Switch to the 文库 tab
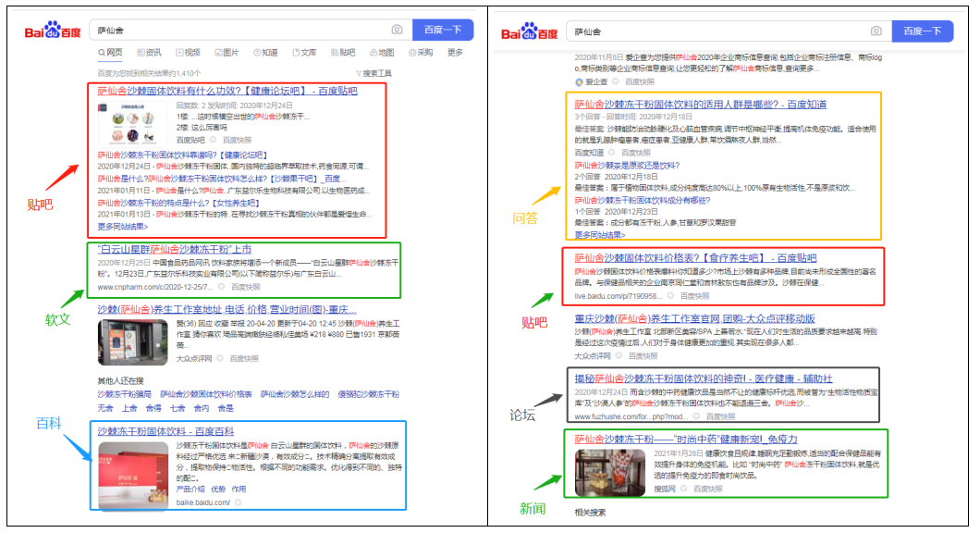The width and height of the screenshot is (980, 533). [304, 53]
